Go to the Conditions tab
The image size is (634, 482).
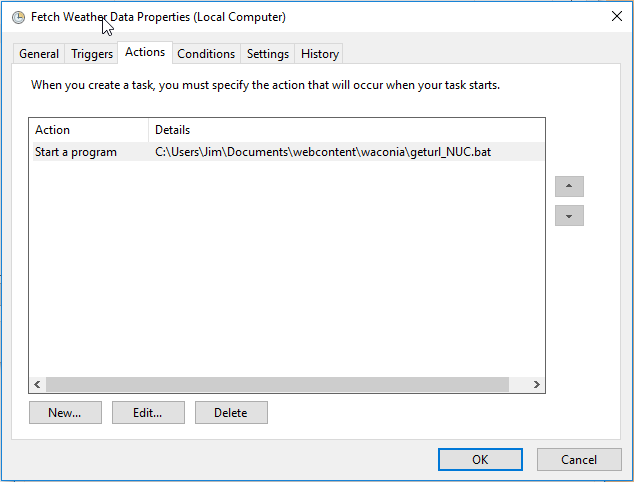click(x=206, y=54)
